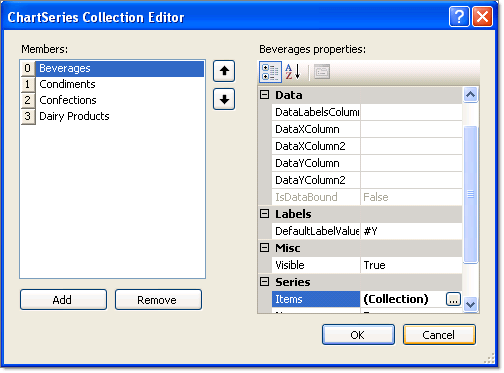Select the DefaultLabelValue property name
Viewport: 504px width, 373px height.
point(316,231)
